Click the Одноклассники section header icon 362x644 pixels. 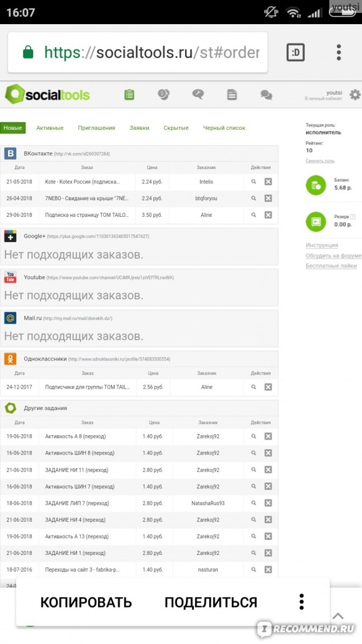(10, 359)
